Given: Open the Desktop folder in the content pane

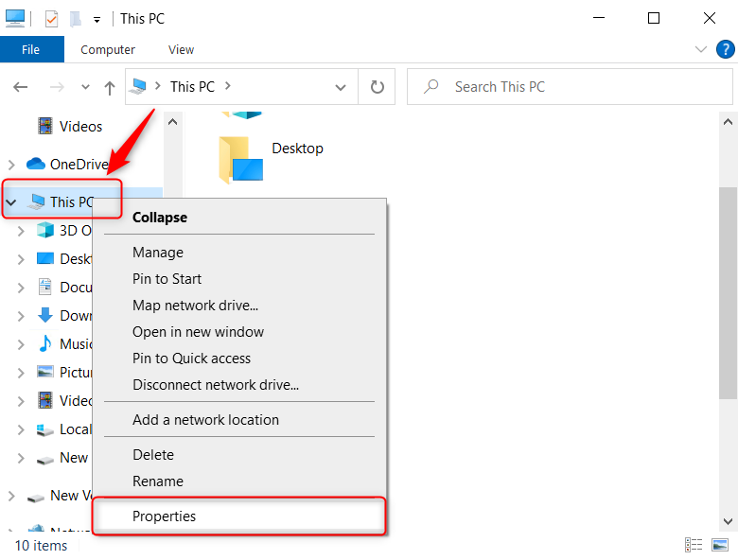Looking at the screenshot, I should (x=271, y=159).
